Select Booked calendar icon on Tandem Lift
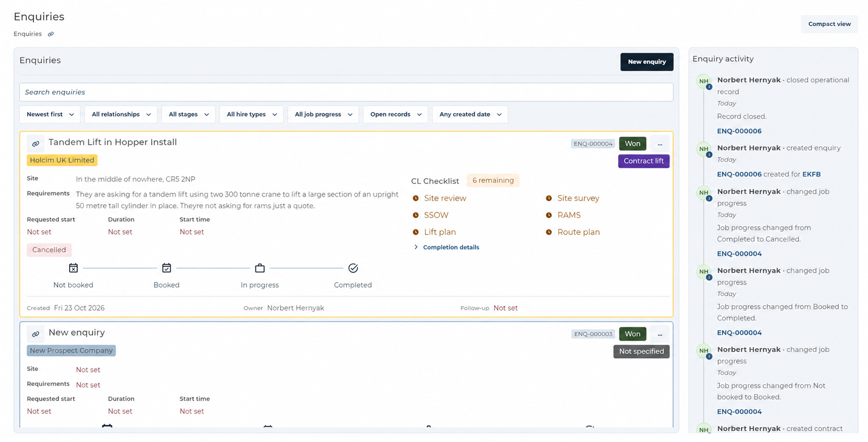Viewport: 868px width, 442px height. [167, 268]
